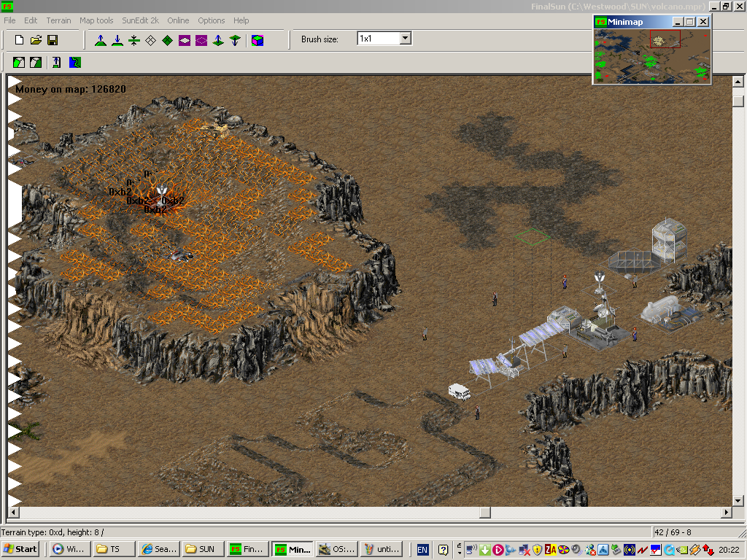Image resolution: width=747 pixels, height=560 pixels.
Task: Click the solid green diamond tile tool
Action: coord(167,41)
